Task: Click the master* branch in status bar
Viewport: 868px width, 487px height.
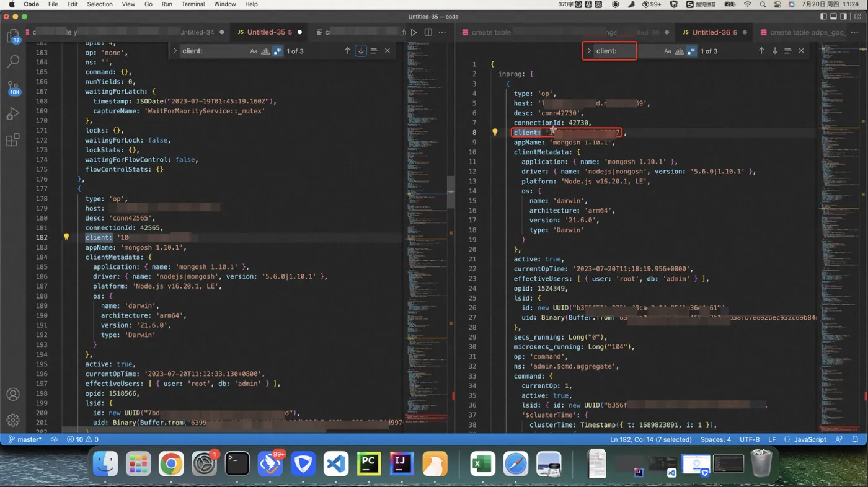Action: click(x=25, y=439)
